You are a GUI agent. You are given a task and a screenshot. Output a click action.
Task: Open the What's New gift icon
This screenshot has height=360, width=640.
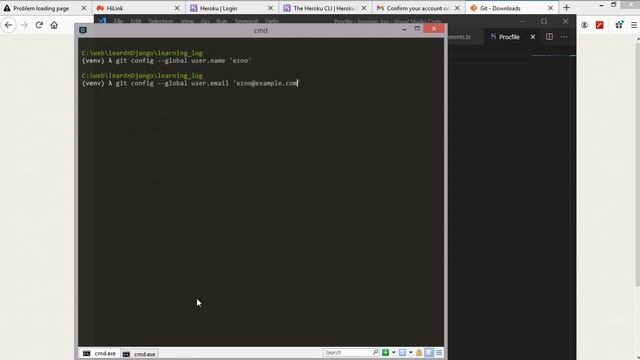coord(619,25)
